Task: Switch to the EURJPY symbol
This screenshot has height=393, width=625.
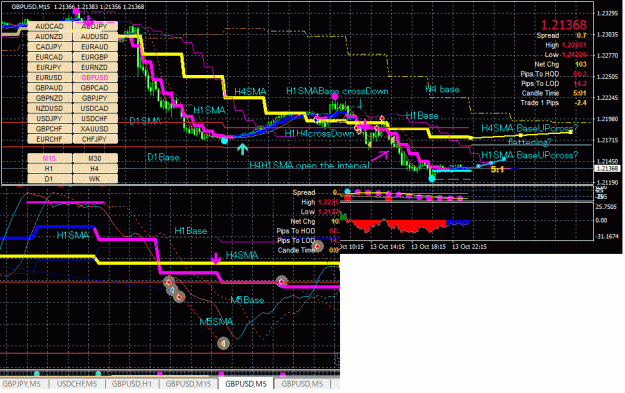Action: point(49,67)
